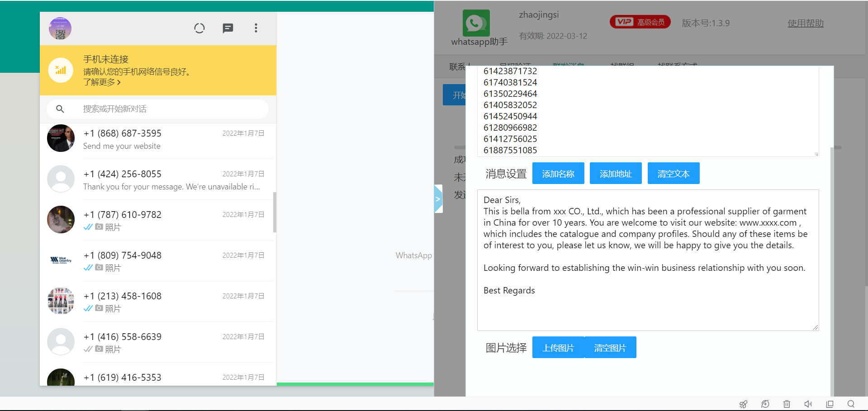Click the 清空图片 clear images button
Image resolution: width=868 pixels, height=411 pixels.
[x=610, y=348]
